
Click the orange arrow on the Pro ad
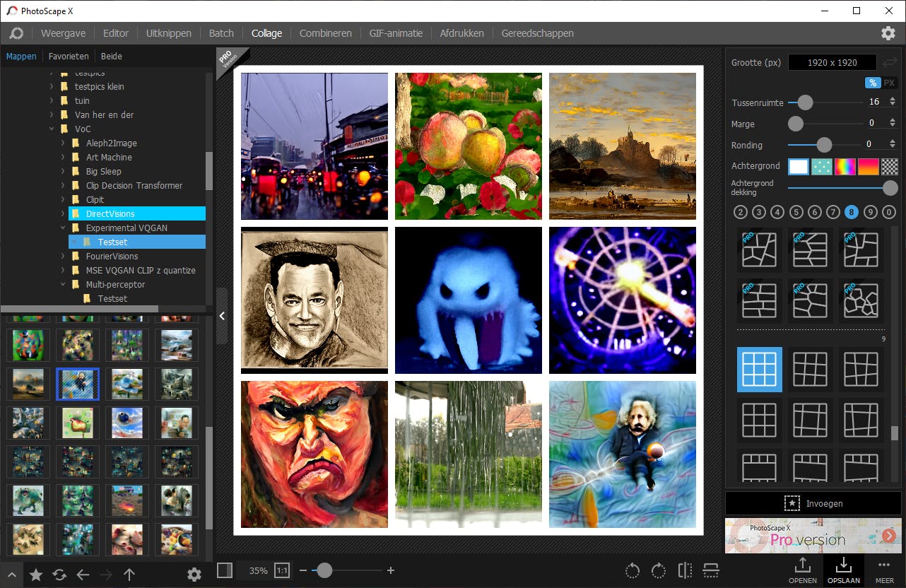tap(888, 536)
